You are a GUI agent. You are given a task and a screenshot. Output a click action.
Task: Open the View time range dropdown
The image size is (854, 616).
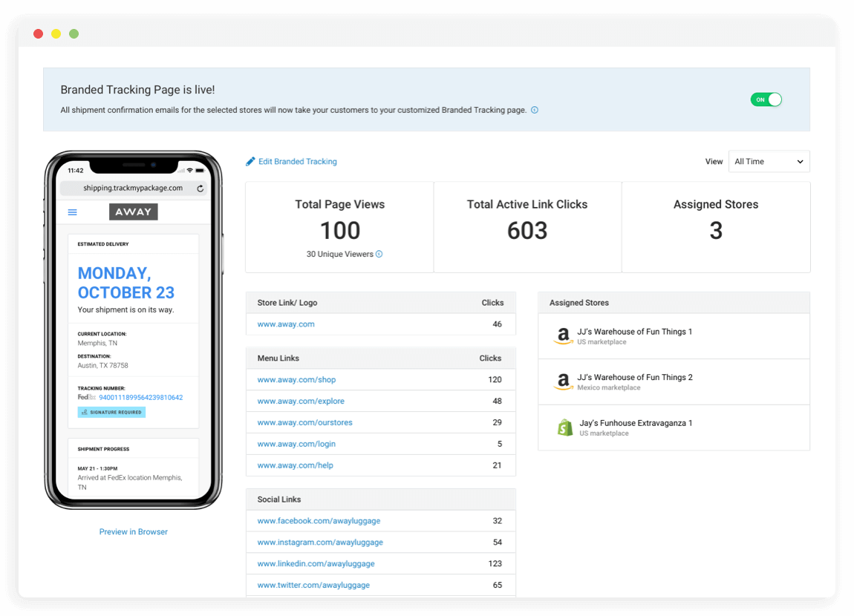(769, 162)
